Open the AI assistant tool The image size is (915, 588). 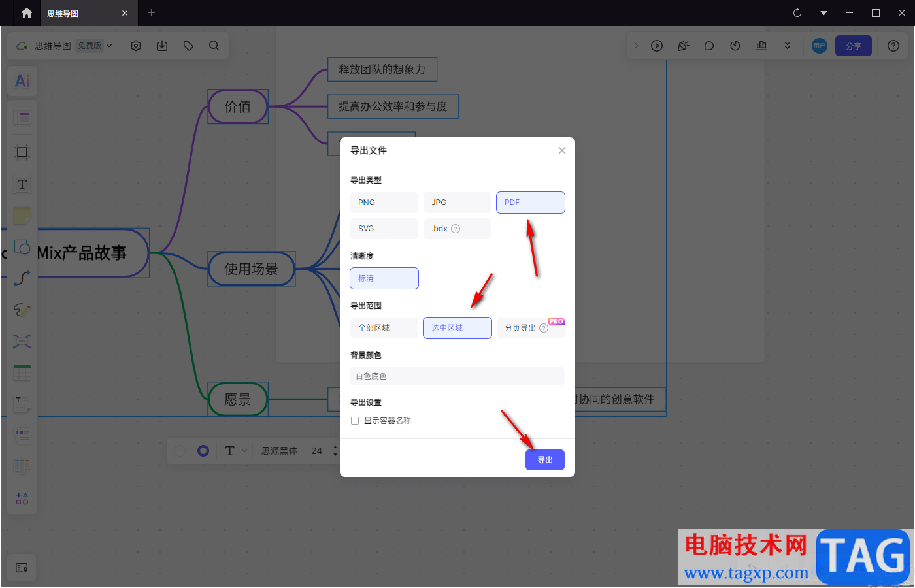(x=22, y=81)
